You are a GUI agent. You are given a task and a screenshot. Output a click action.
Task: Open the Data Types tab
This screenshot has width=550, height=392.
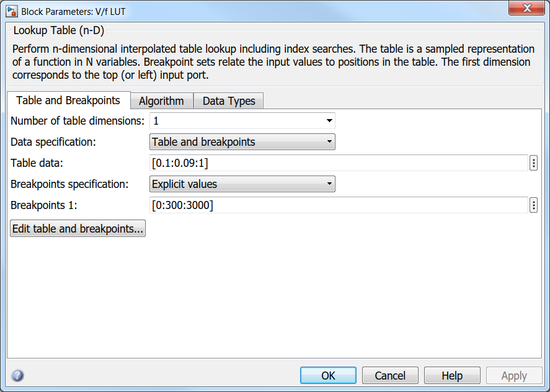(229, 101)
